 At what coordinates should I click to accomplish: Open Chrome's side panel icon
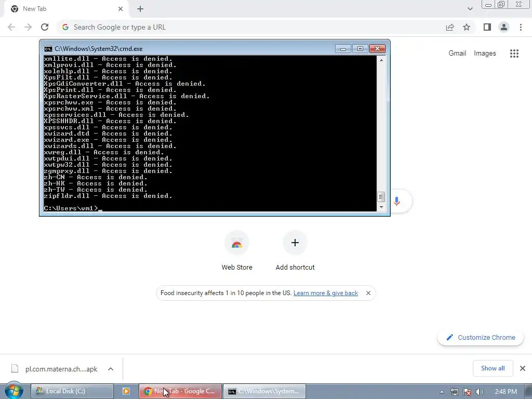click(487, 27)
